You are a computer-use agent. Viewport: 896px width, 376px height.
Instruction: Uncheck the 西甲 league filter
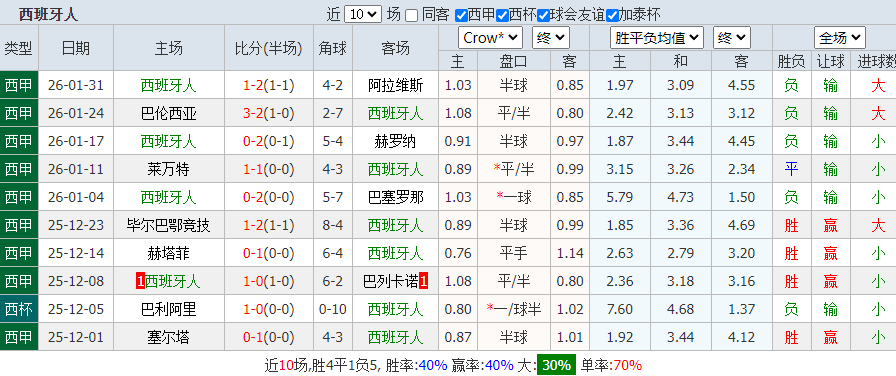coord(461,15)
